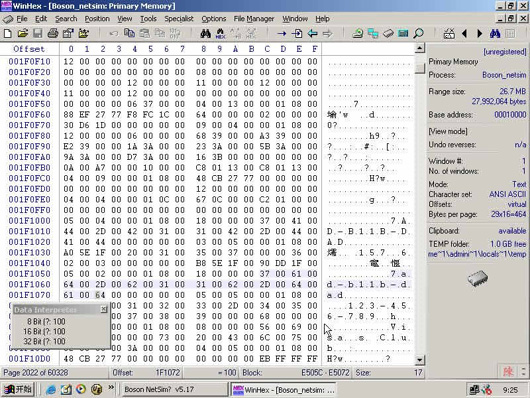Click the Start button on taskbar
Viewport: 530px width, 398px height.
click(18, 390)
